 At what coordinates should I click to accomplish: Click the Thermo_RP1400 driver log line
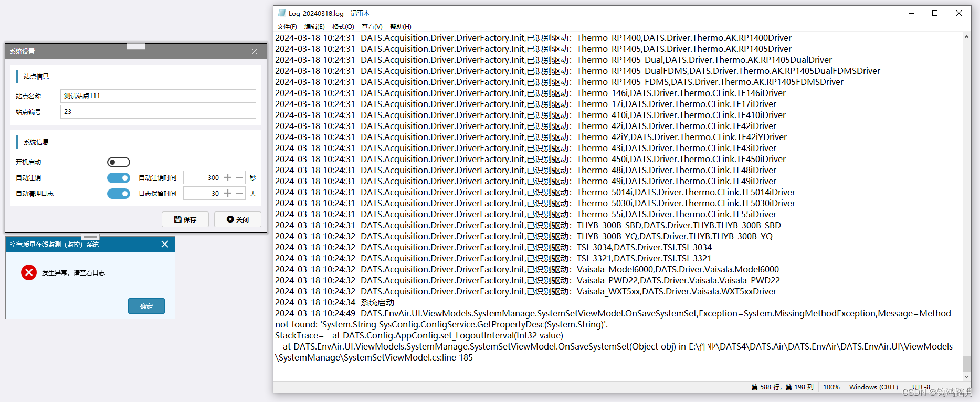(x=533, y=38)
